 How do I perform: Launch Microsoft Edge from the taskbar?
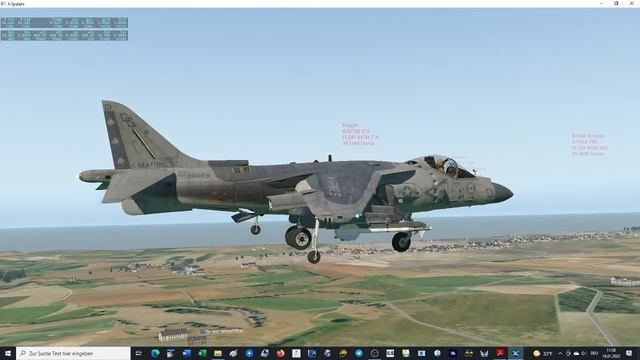tap(155, 353)
